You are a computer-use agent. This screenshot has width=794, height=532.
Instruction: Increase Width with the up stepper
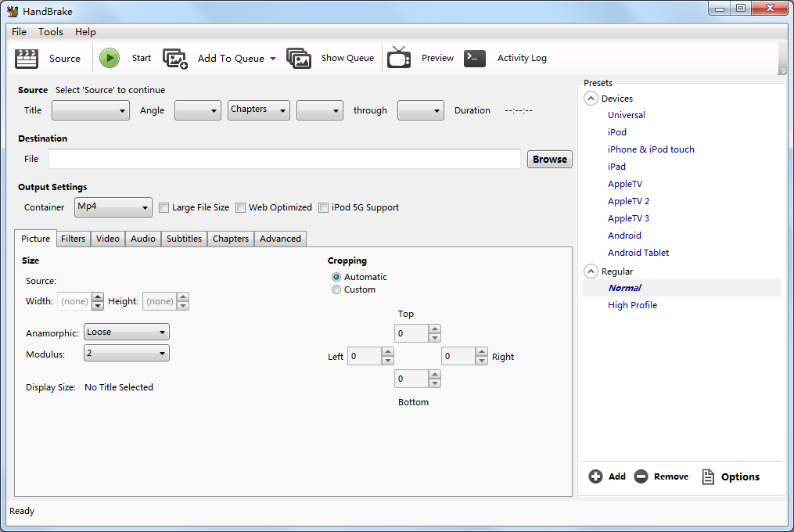click(98, 297)
